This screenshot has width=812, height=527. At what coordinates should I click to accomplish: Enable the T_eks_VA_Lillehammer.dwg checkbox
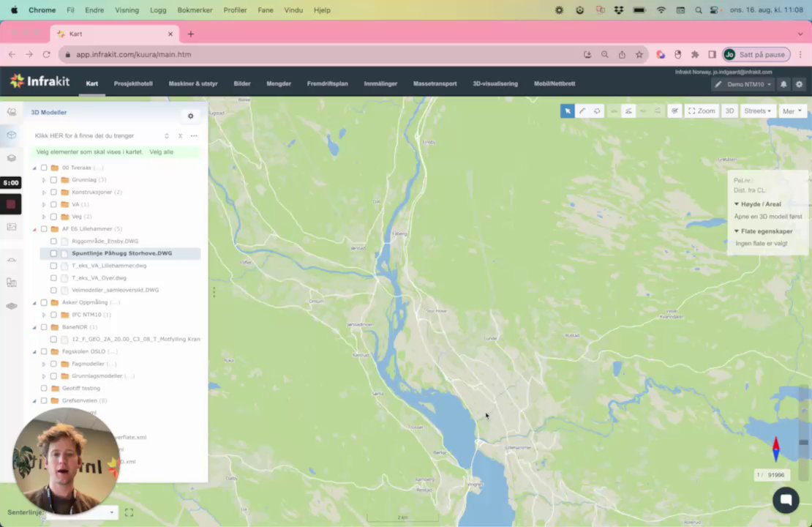[x=53, y=266]
